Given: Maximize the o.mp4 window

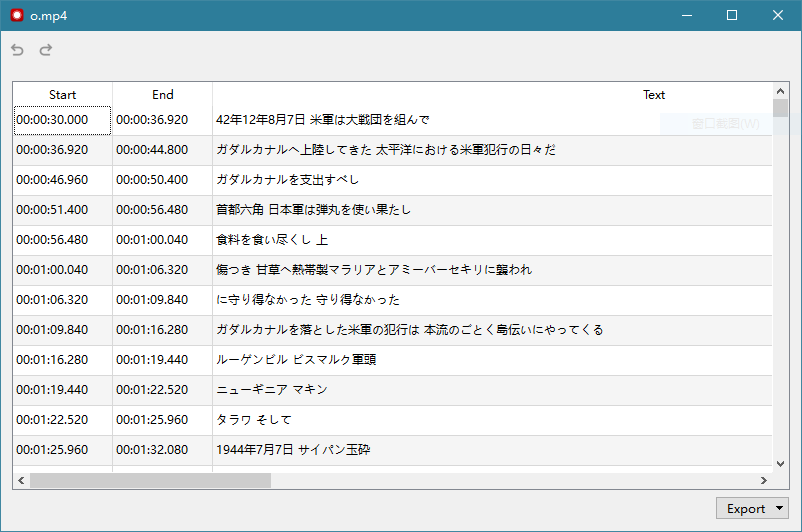Looking at the screenshot, I should [x=732, y=16].
